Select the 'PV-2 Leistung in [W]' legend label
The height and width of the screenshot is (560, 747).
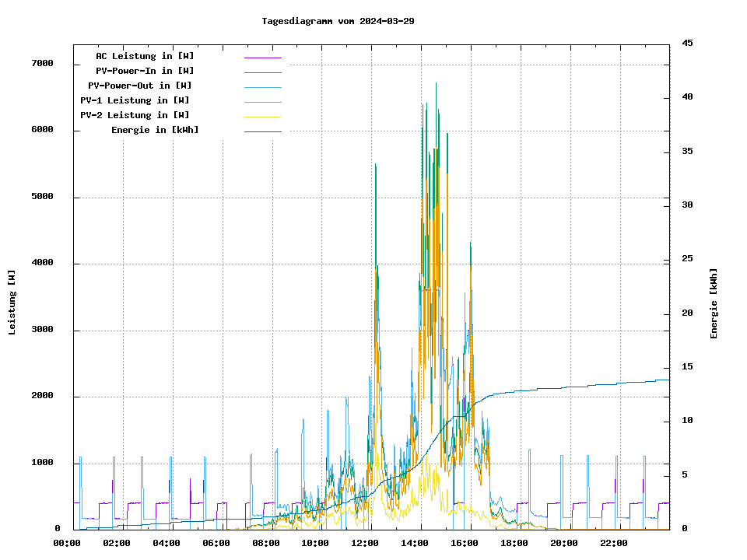pyautogui.click(x=135, y=115)
